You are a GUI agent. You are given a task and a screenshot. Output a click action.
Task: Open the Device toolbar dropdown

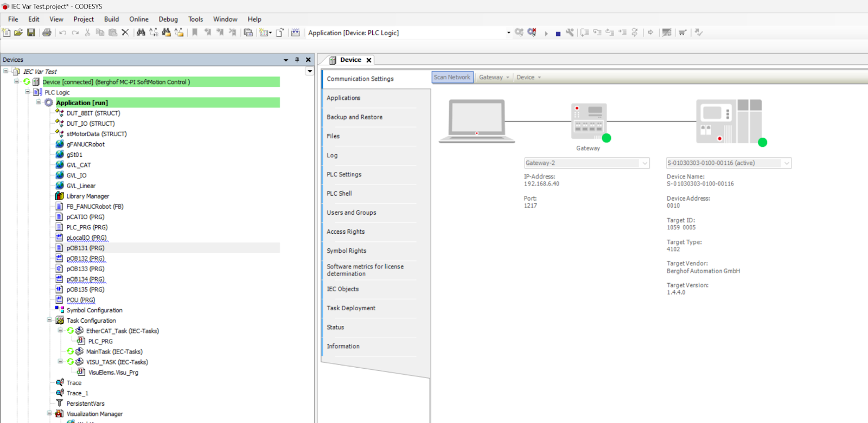pyautogui.click(x=528, y=78)
